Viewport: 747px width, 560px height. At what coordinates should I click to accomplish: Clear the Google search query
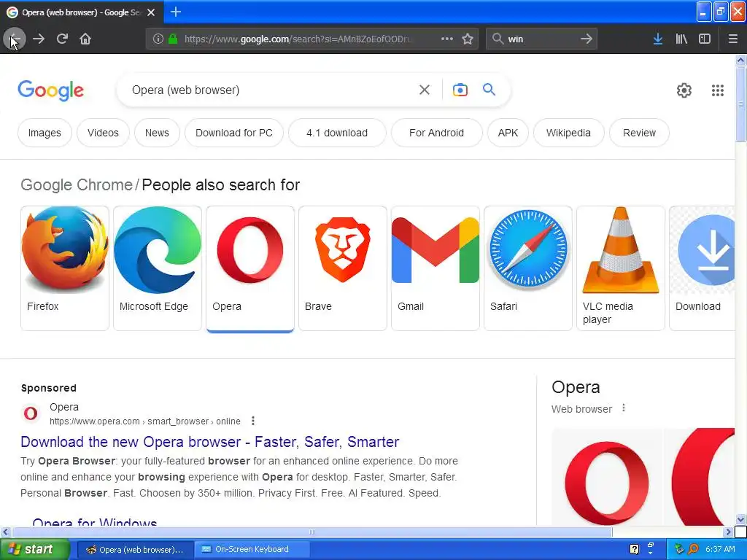coord(425,90)
